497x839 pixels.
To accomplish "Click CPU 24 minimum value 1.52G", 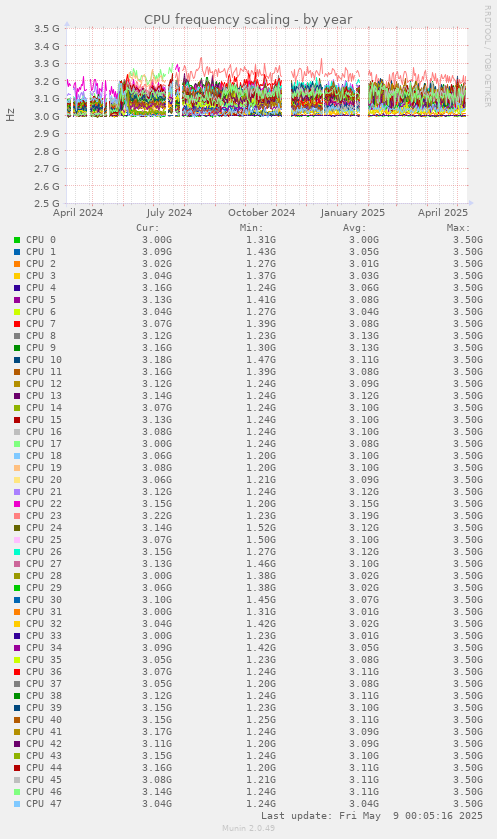I will coord(261,528).
